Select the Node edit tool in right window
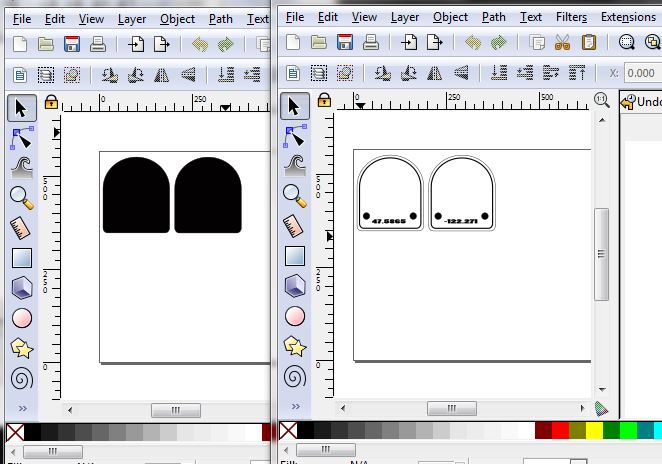The image size is (662, 464). point(294,137)
